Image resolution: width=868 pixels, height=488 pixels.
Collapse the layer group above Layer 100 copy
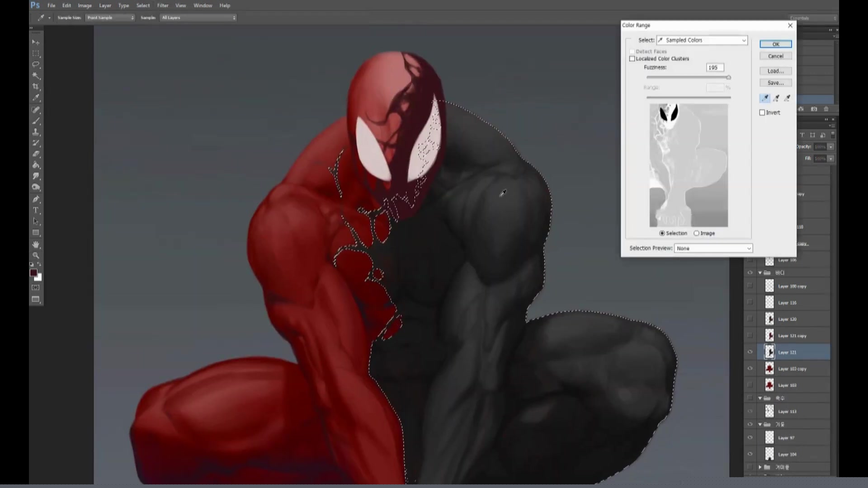pos(760,272)
